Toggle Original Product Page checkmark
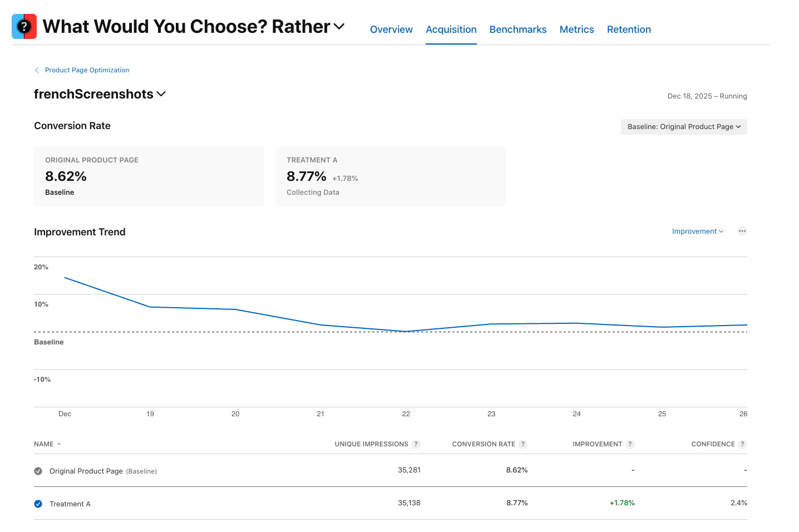This screenshot has width=799, height=532. (38, 471)
